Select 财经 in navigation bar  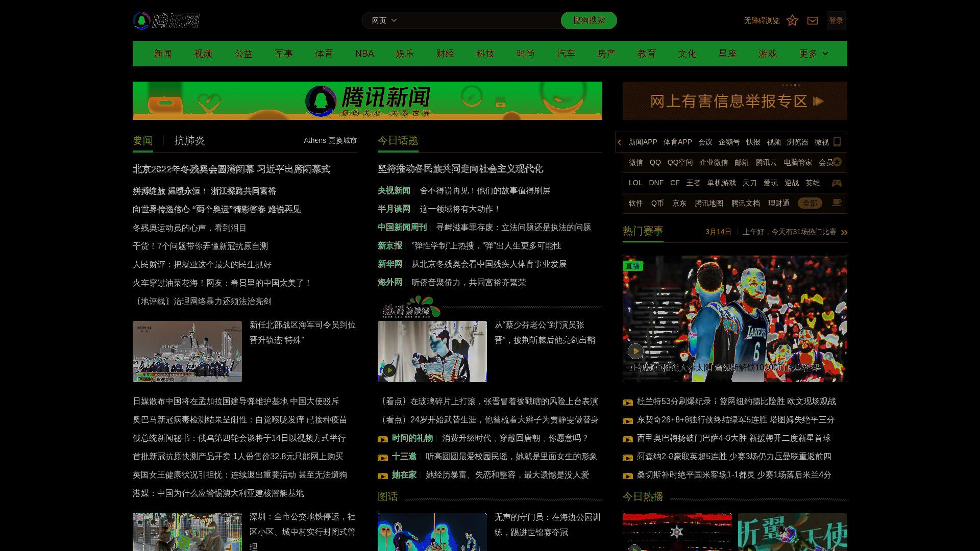[445, 54]
